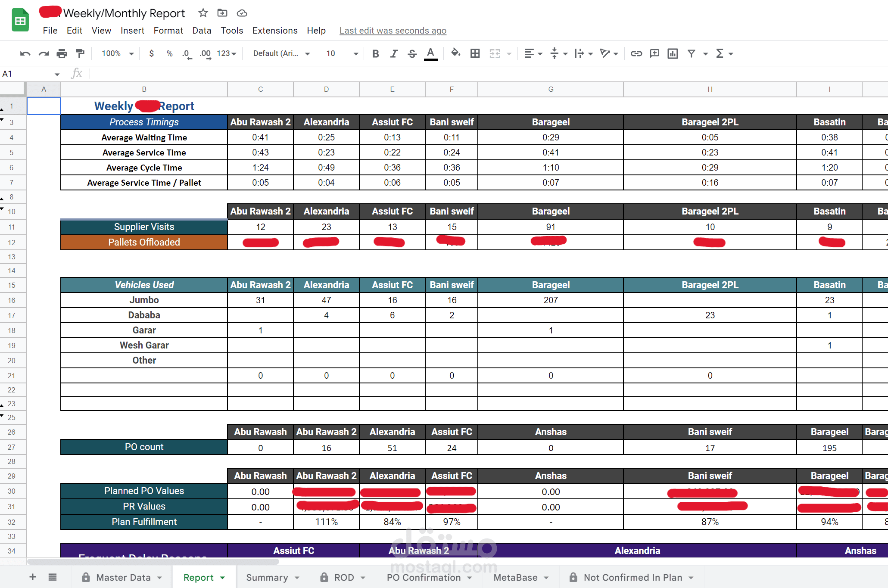Apply strikethrough formatting
The width and height of the screenshot is (888, 588).
tap(412, 53)
